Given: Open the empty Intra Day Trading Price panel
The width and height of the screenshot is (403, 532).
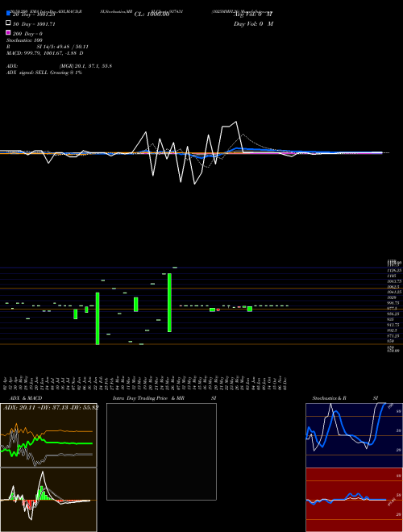Looking at the screenshot, I should 161,451.
